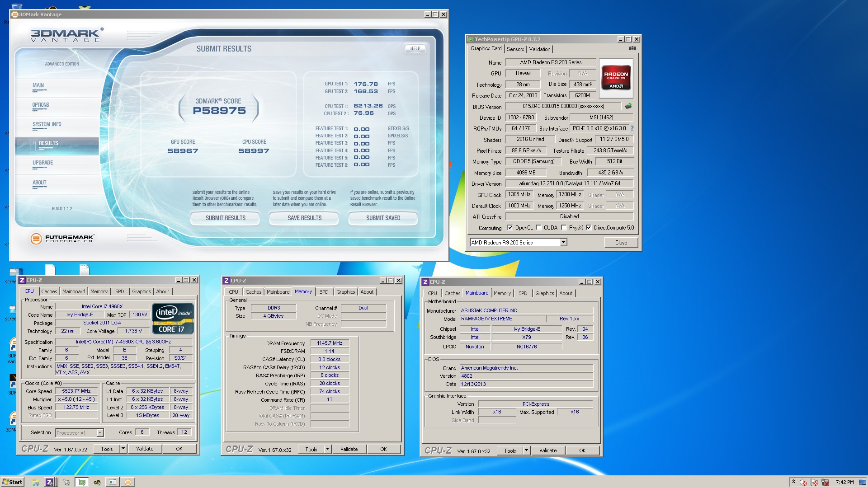Expand Tools arrow in Mainboard tab CPU-Z
Screen dimensions: 868x488
[526, 450]
